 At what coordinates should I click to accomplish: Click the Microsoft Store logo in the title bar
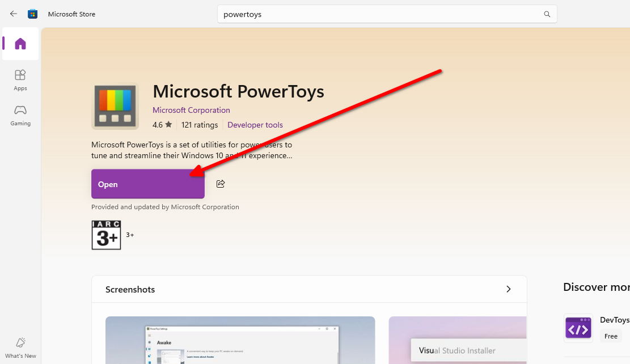(x=32, y=14)
